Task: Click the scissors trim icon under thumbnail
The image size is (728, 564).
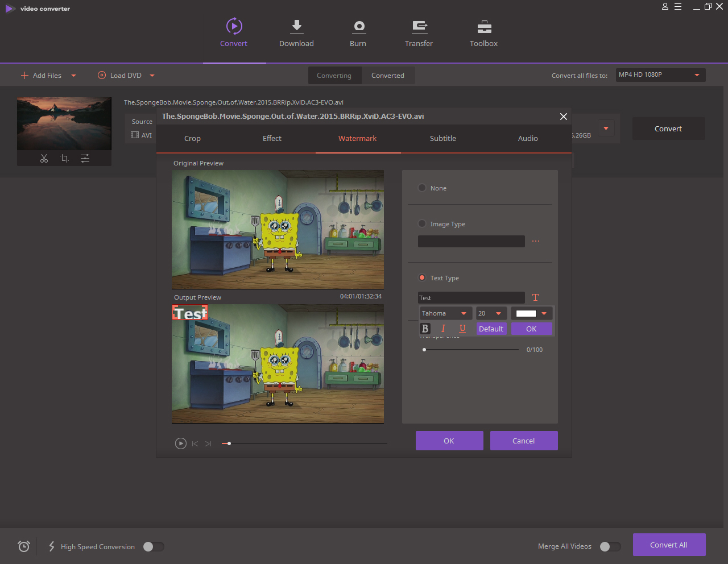Action: tap(44, 159)
